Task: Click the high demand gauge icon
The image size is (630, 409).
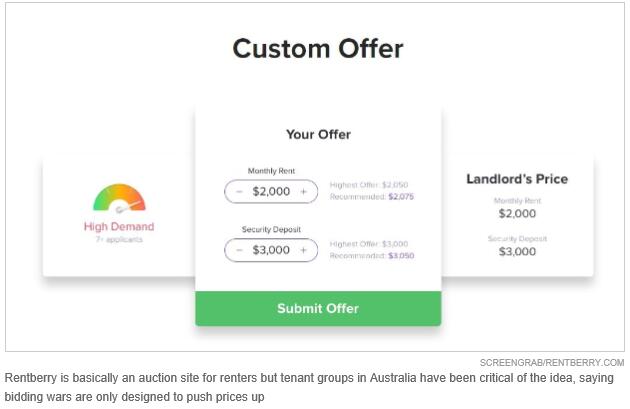Action: pos(119,198)
